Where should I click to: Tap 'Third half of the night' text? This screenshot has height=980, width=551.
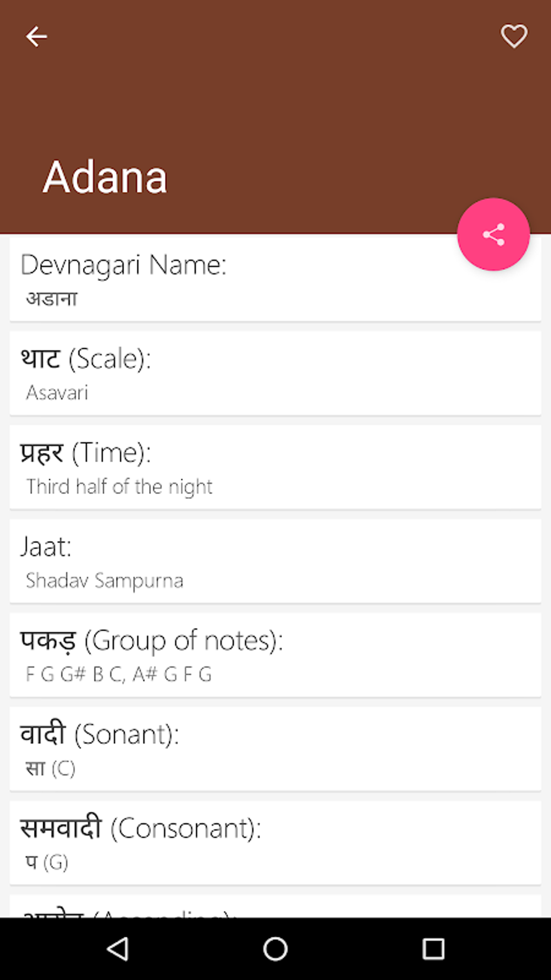tap(119, 487)
